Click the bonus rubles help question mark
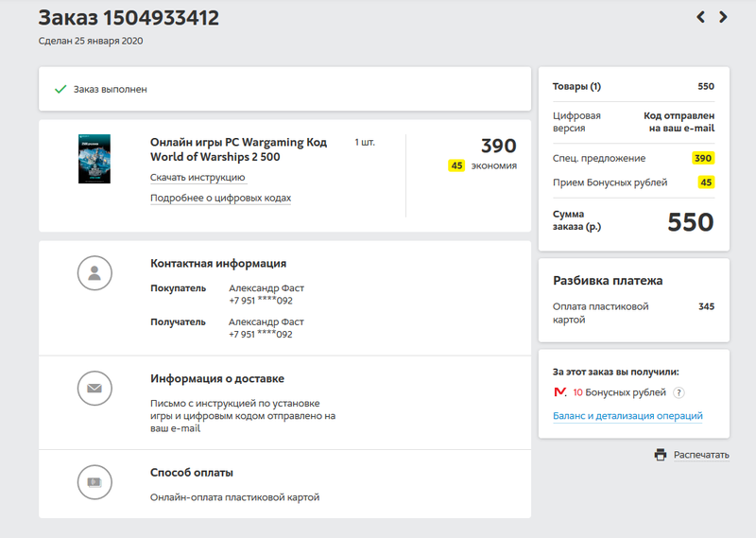The height and width of the screenshot is (538, 756). coord(679,392)
